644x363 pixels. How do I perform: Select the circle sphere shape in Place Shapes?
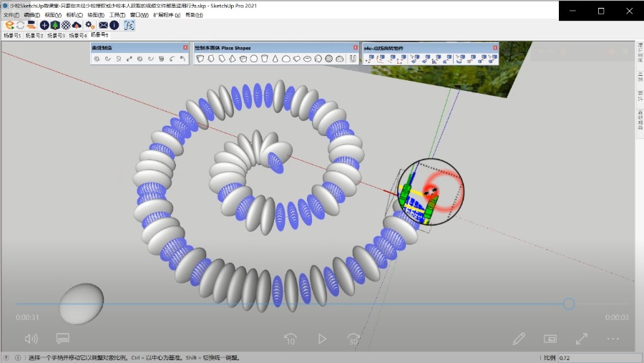coord(254,59)
